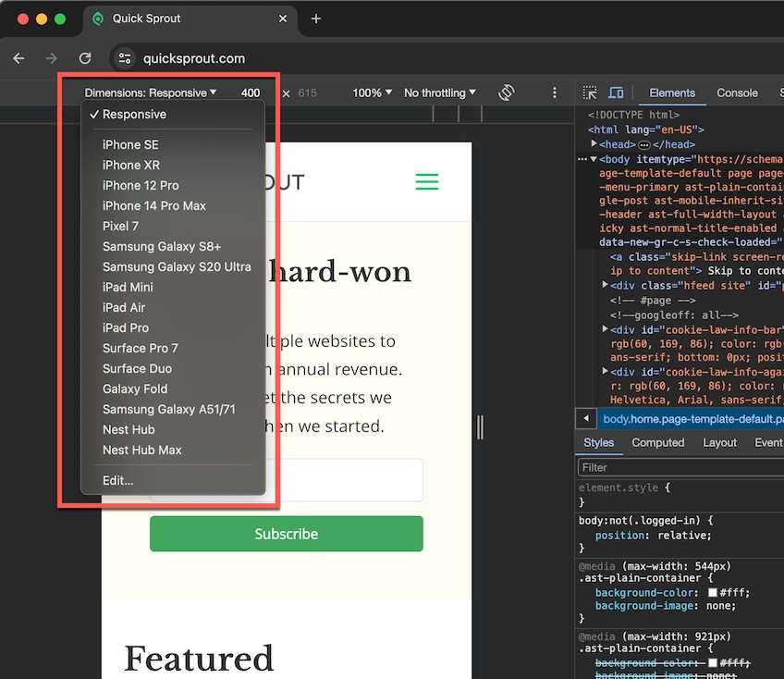Collapse the body element node

tap(594, 159)
